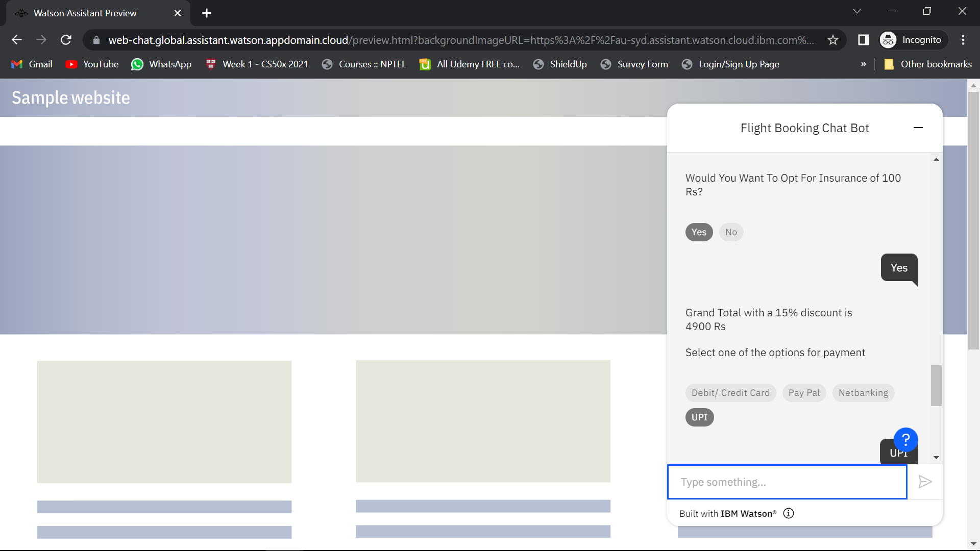The image size is (980, 551).
Task: Click the send message arrow icon
Action: [925, 482]
